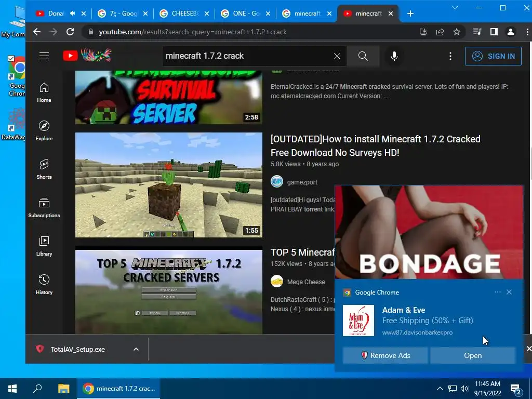
Task: Open Chrome profile avatar icon
Action: [510, 32]
